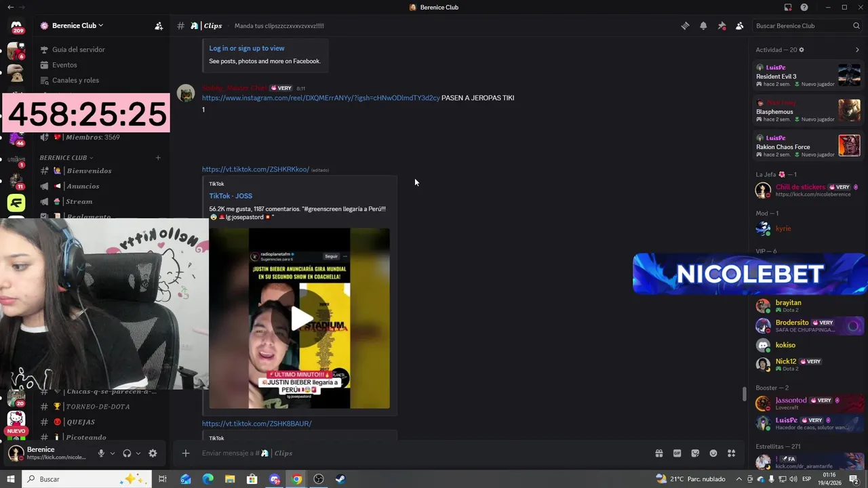868x488 pixels.
Task: Click magnifier icon in server search
Action: [x=856, y=26]
